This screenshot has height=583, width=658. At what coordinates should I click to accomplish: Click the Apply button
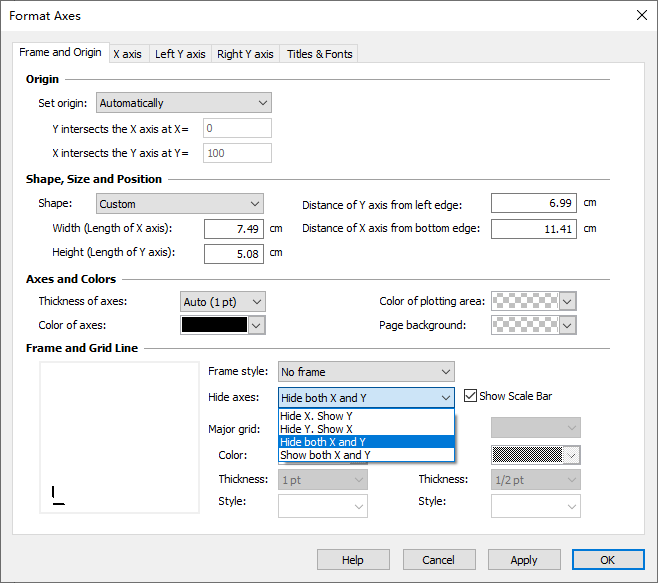click(523, 560)
